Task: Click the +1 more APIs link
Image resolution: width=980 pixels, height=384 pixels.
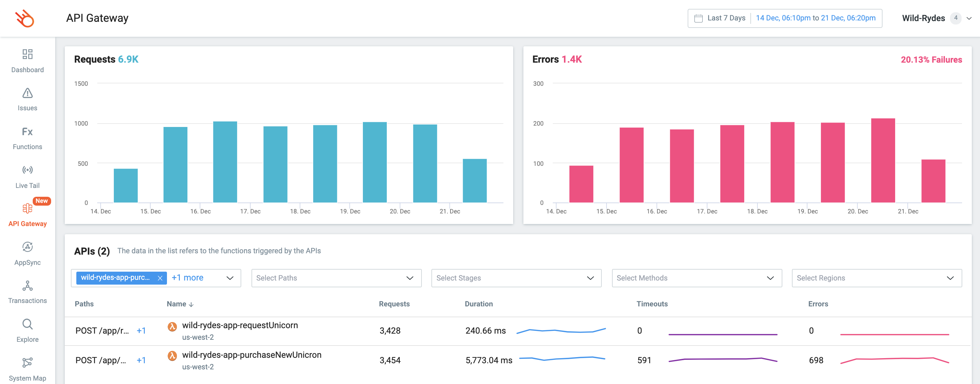Action: point(187,277)
